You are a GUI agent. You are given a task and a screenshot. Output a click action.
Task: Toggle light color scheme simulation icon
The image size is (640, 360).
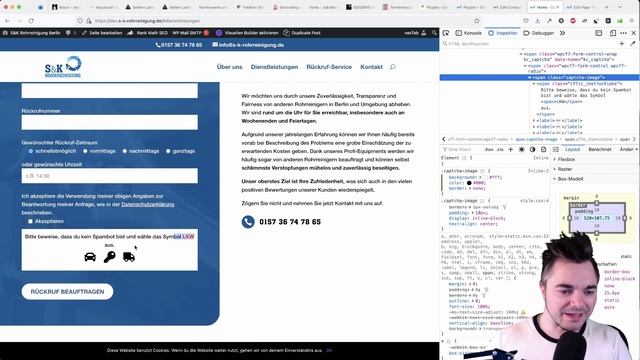pyautogui.click(x=522, y=149)
